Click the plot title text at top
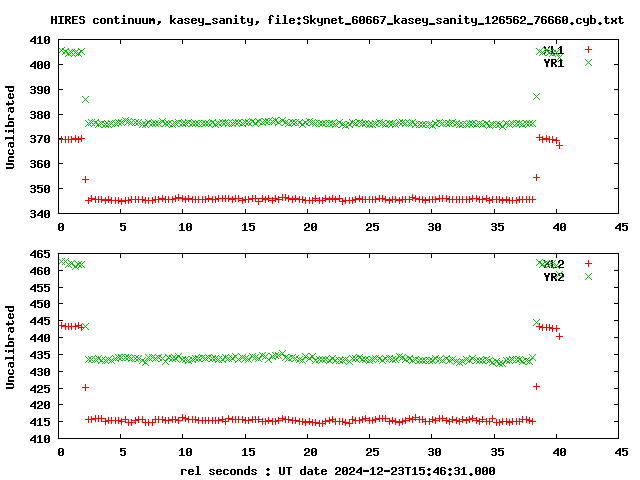 pos(337,20)
